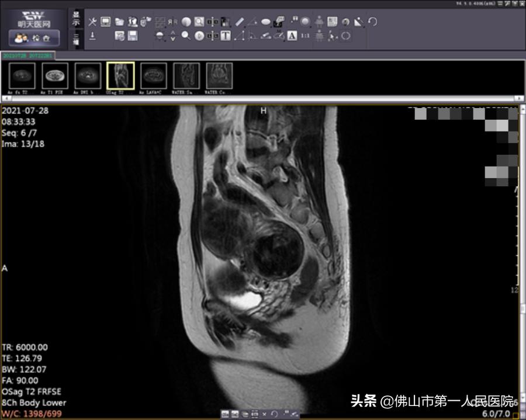Click the image with disk icon
The image size is (526, 420).
pyautogui.click(x=119, y=36)
